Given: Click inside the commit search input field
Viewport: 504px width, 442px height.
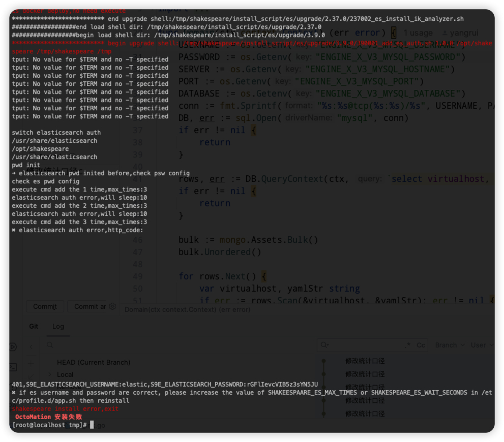Looking at the screenshot, I should [x=366, y=344].
